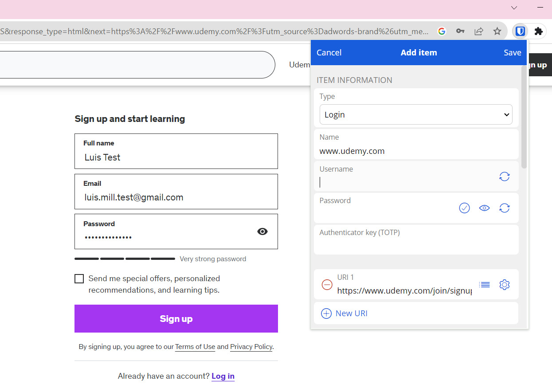Remove URI 1 with the minus icon
The width and height of the screenshot is (552, 392).
coord(327,285)
